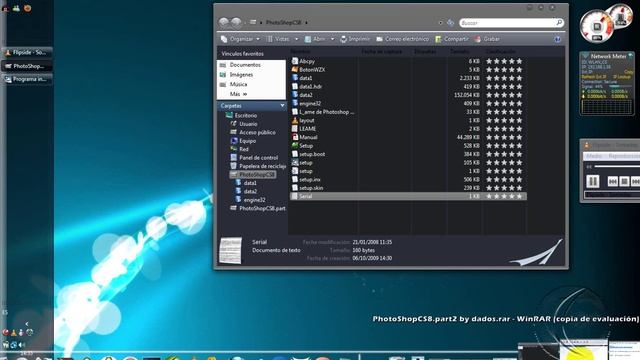Select the BotonWZX file
The height and width of the screenshot is (360, 640).
[309, 70]
